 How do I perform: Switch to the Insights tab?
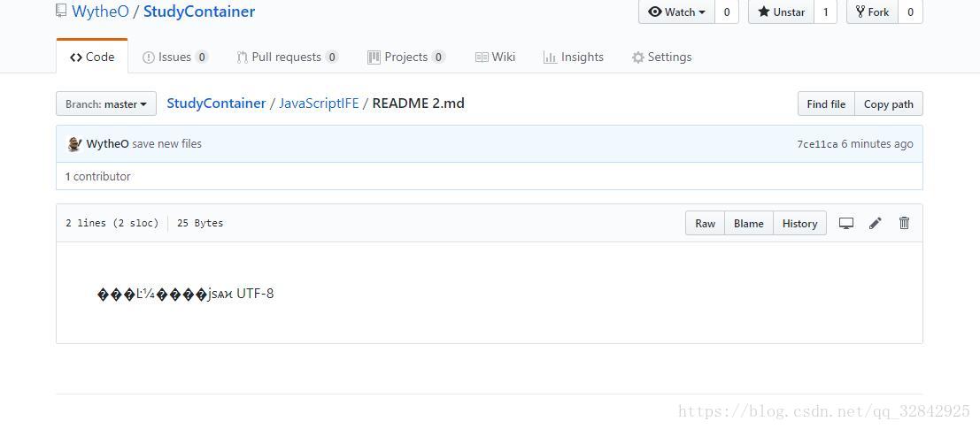573,57
